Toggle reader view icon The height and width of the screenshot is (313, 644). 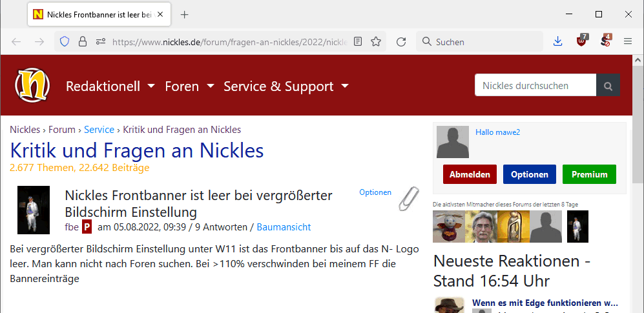358,41
